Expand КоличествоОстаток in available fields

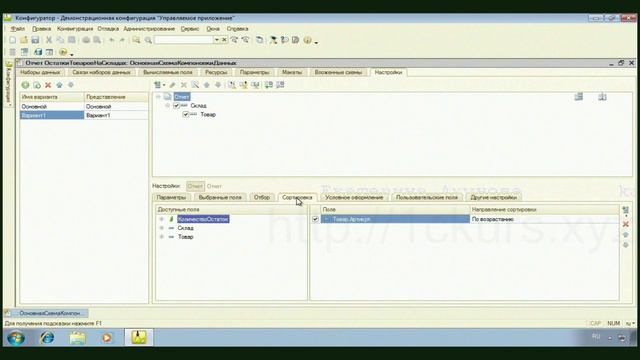point(162,219)
